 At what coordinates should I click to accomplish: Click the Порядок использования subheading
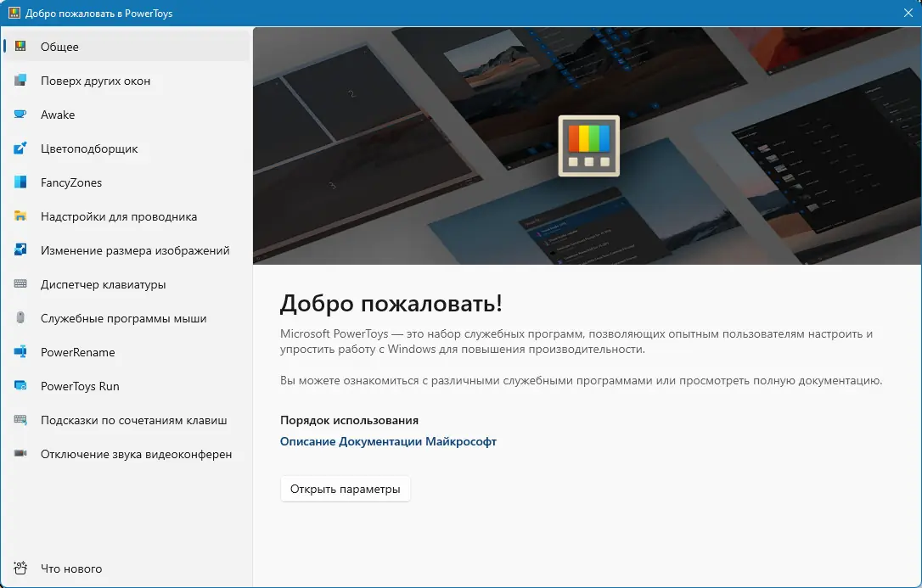[x=349, y=420]
